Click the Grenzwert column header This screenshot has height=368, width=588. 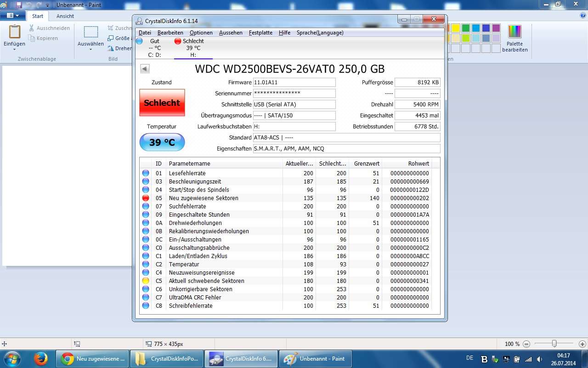[366, 163]
